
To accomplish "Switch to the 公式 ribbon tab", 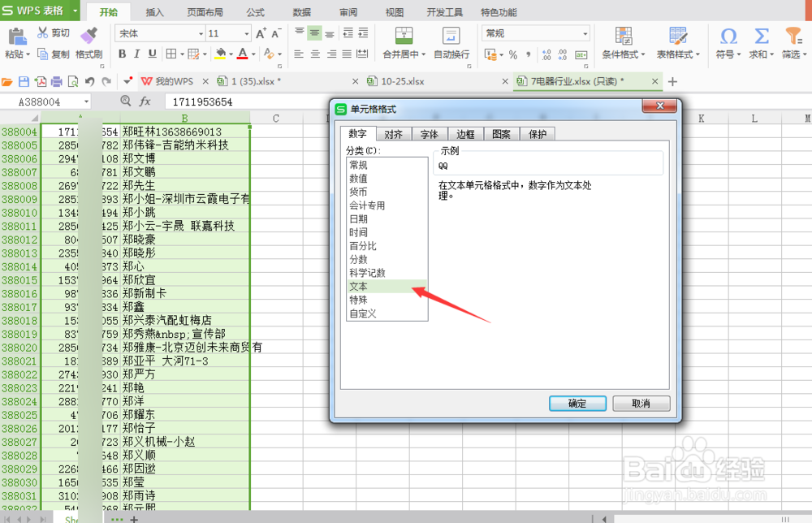I will (x=255, y=12).
